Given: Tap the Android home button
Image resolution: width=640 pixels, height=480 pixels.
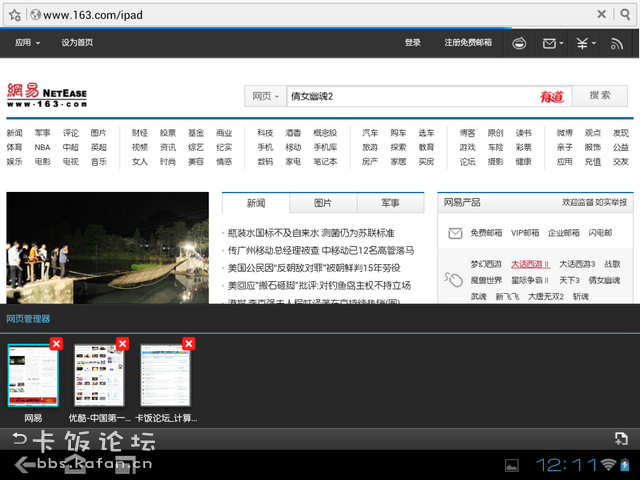Looking at the screenshot, I should [75, 464].
